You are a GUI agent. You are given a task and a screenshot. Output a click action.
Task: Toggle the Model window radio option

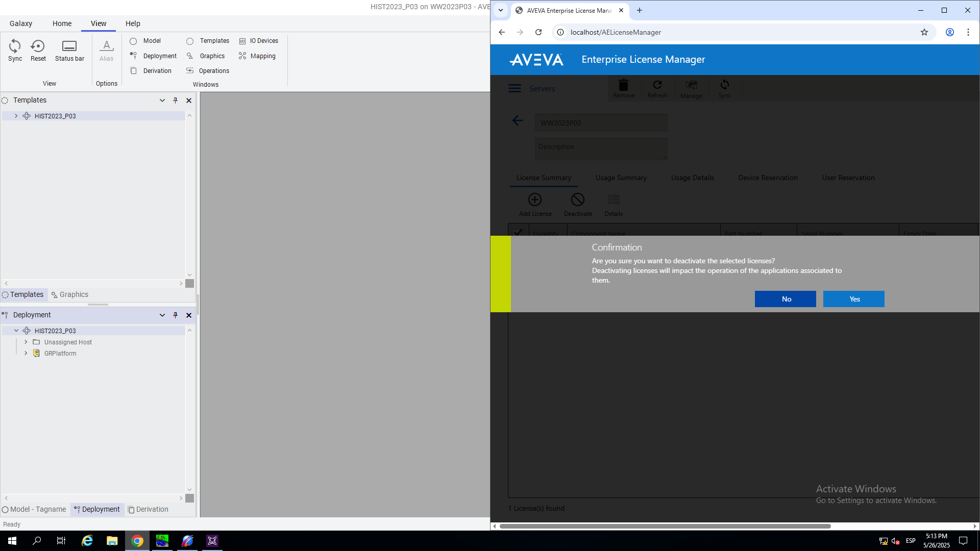click(133, 41)
